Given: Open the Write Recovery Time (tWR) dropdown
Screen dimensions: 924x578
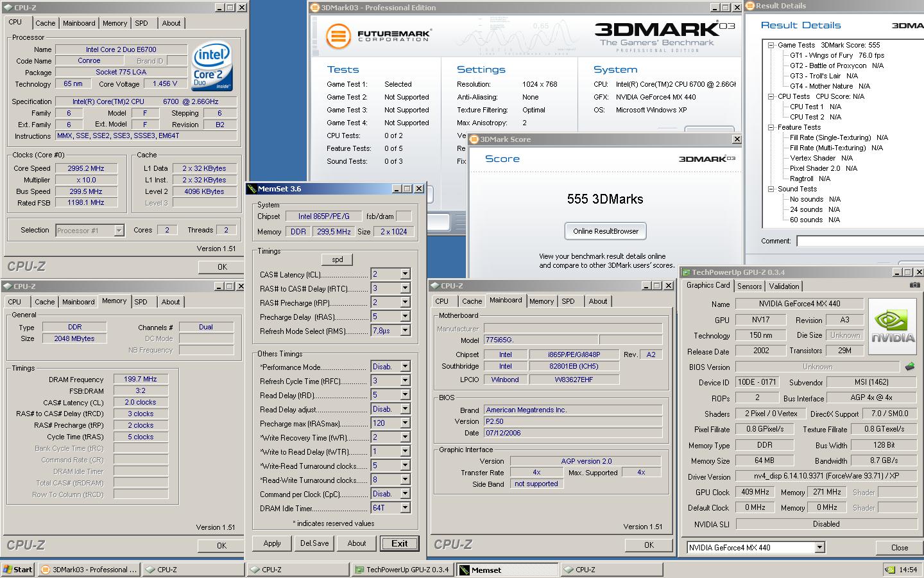Looking at the screenshot, I should point(405,437).
